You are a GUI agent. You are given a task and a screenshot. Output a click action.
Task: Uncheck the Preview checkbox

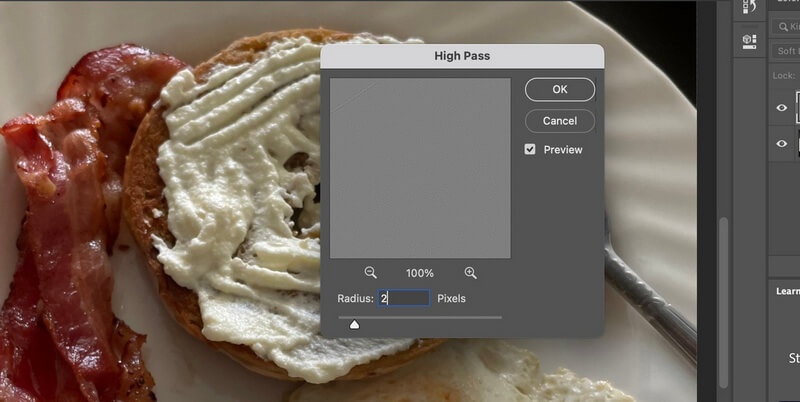[530, 150]
